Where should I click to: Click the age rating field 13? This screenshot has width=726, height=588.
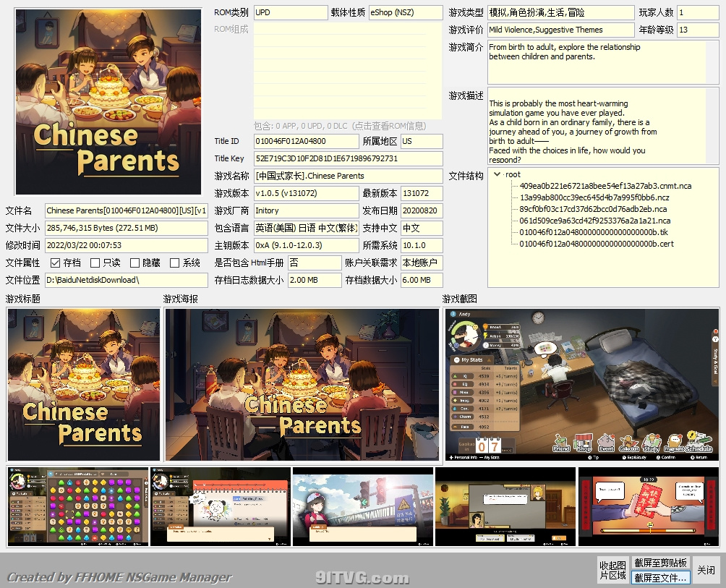point(698,30)
